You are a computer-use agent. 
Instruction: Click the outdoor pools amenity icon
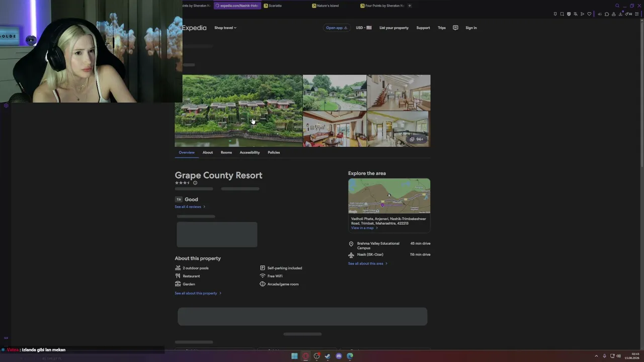click(x=178, y=268)
